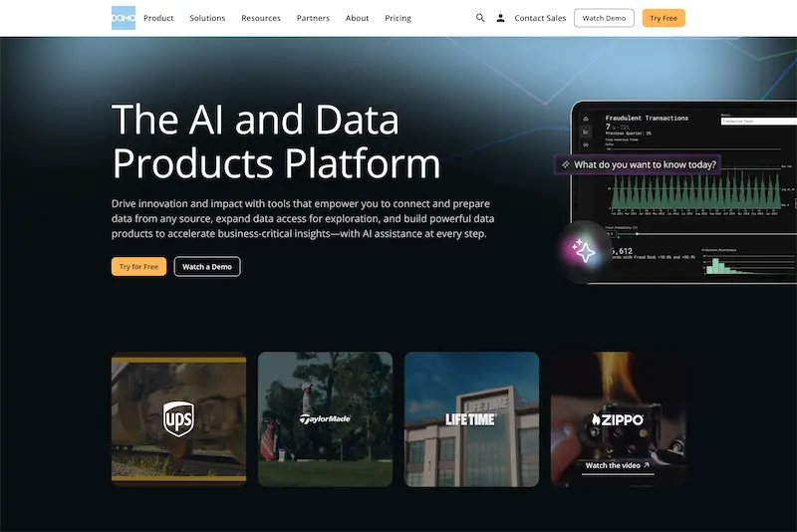Click the main headline 'The AI and Data Products Platform'
This screenshot has width=797, height=532.
pyautogui.click(x=276, y=140)
